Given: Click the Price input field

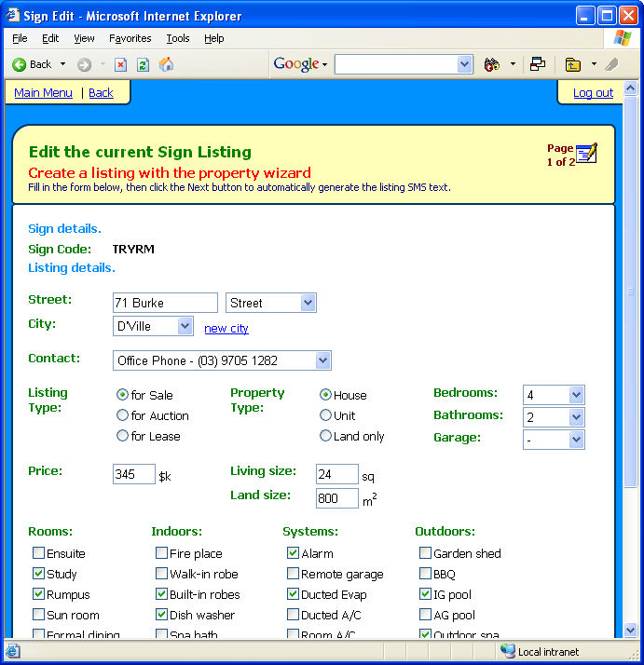Looking at the screenshot, I should pos(133,474).
